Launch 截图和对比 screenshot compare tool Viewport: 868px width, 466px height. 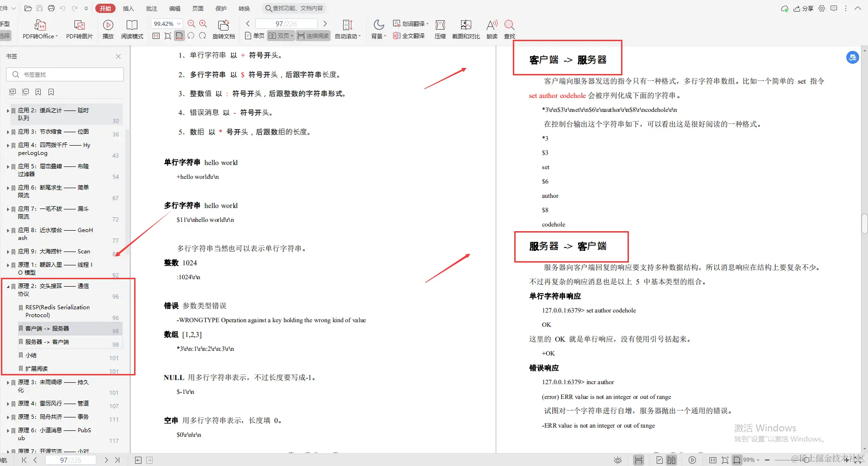(x=466, y=29)
